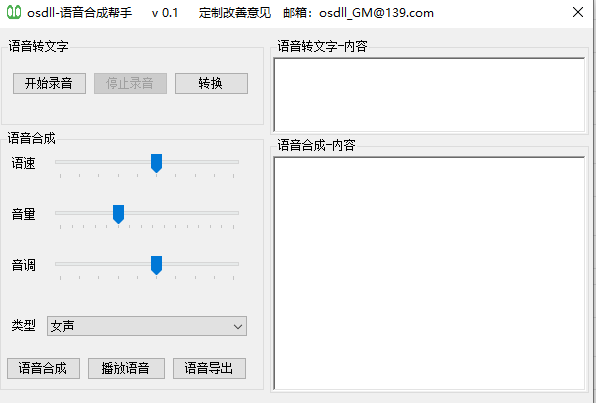Click the 语速 speed slider thumb
Viewport: 596px width, 403px height.
(x=156, y=163)
